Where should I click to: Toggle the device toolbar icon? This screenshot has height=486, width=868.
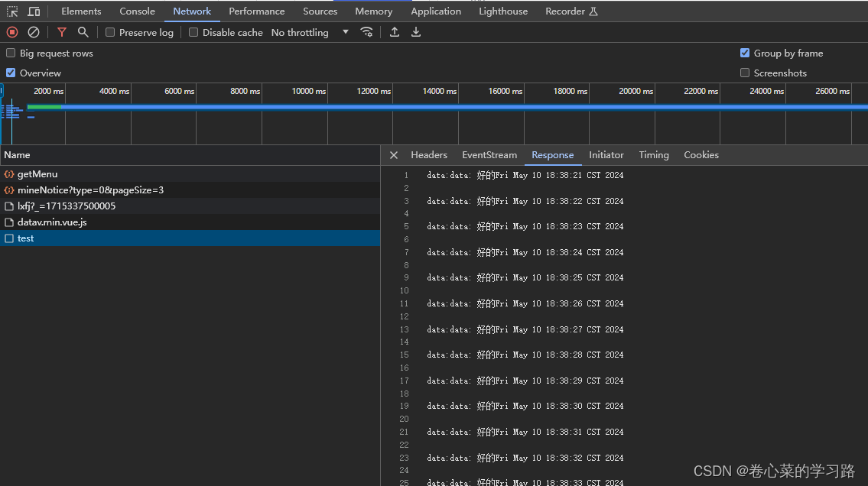point(34,11)
